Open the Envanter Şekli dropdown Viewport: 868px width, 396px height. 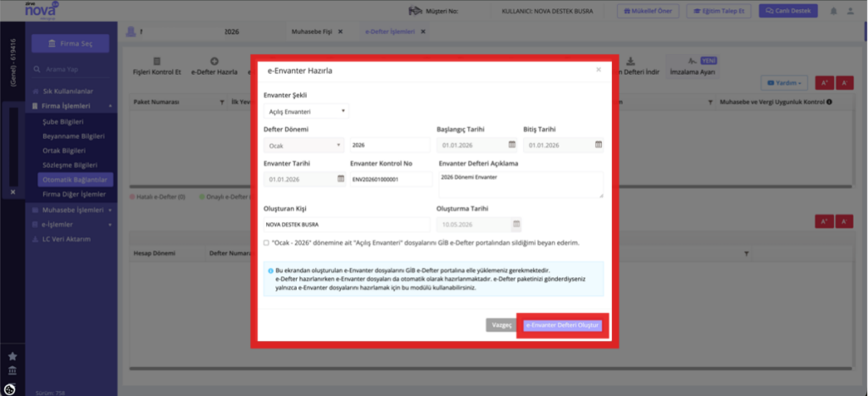coord(306,111)
